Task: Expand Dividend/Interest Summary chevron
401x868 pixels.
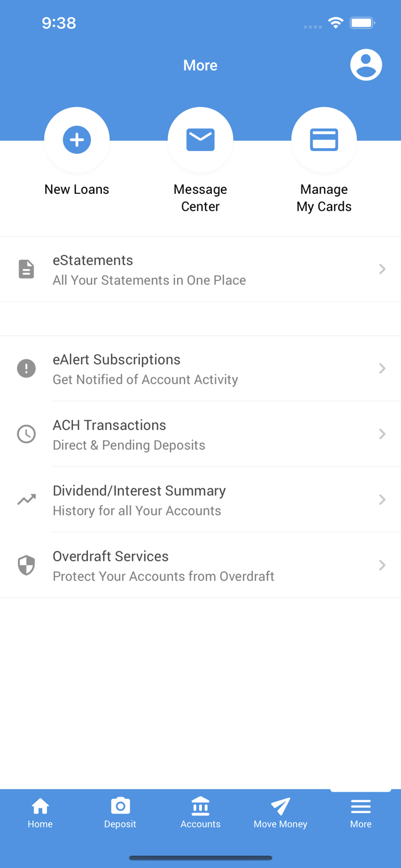Action: [x=382, y=499]
